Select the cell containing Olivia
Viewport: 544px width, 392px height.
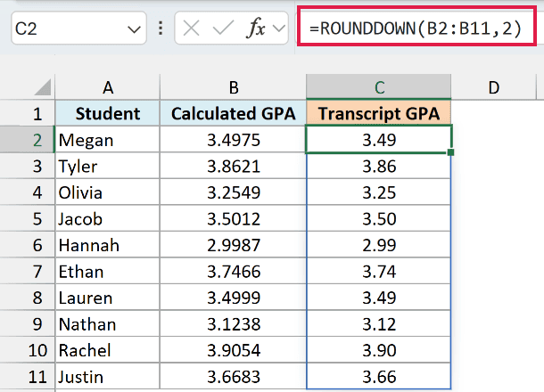108,192
